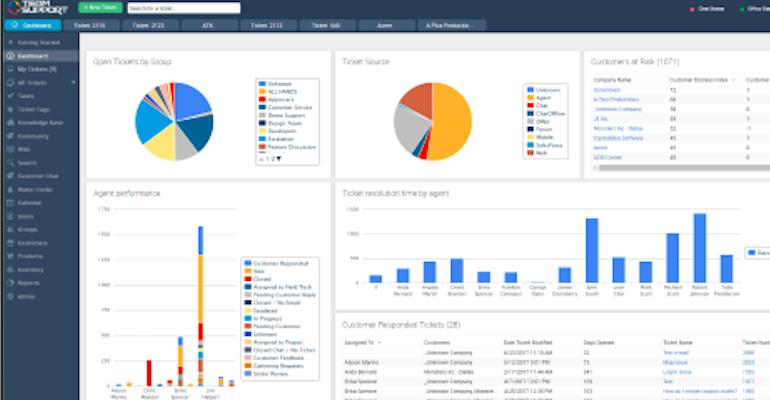Open Products in the sidebar
The height and width of the screenshot is (400, 770).
(30, 256)
